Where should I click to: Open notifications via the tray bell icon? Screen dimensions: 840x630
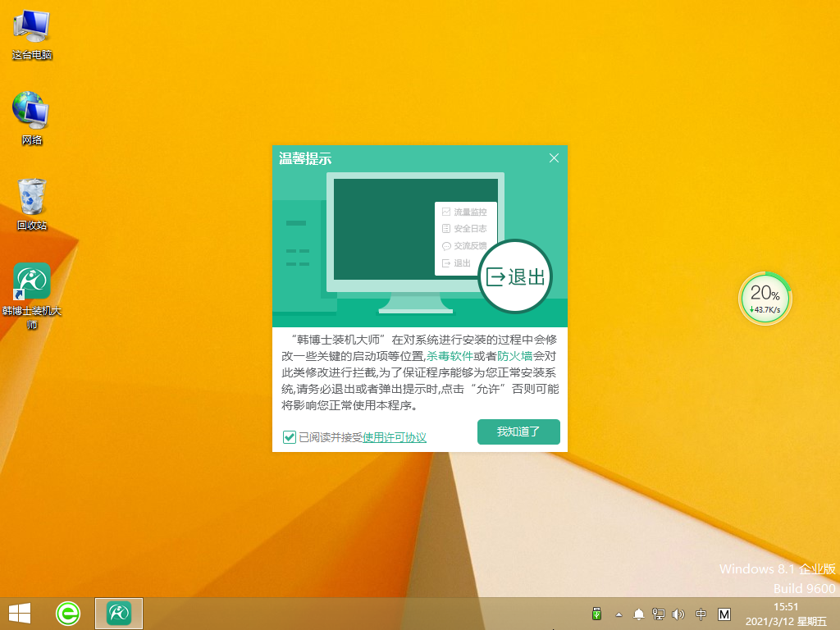pos(638,613)
